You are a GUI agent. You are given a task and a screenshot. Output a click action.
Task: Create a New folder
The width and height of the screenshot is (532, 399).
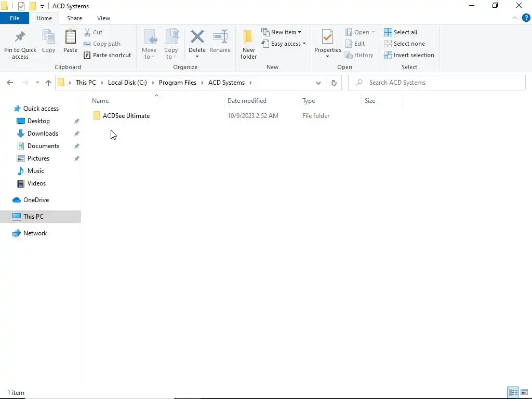point(248,44)
